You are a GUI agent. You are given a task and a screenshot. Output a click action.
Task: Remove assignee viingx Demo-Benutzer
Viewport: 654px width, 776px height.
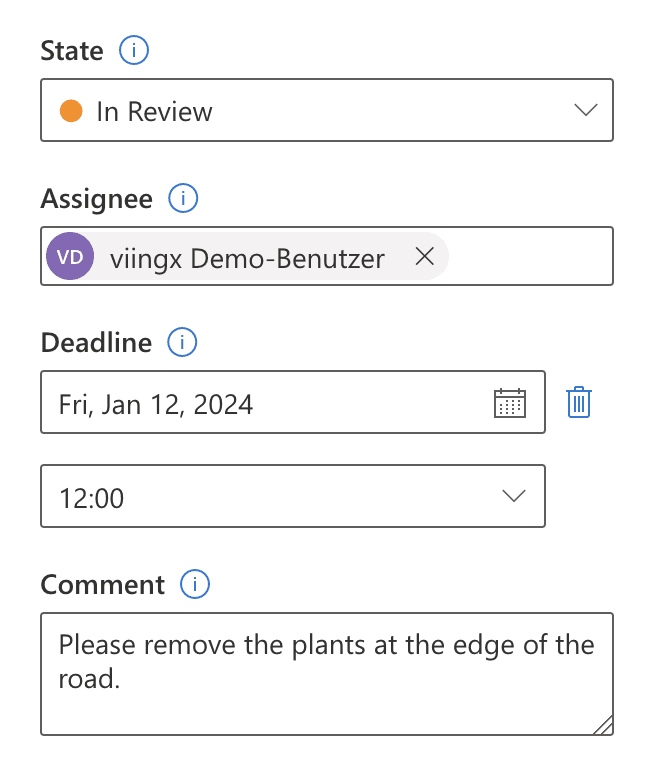tap(424, 258)
